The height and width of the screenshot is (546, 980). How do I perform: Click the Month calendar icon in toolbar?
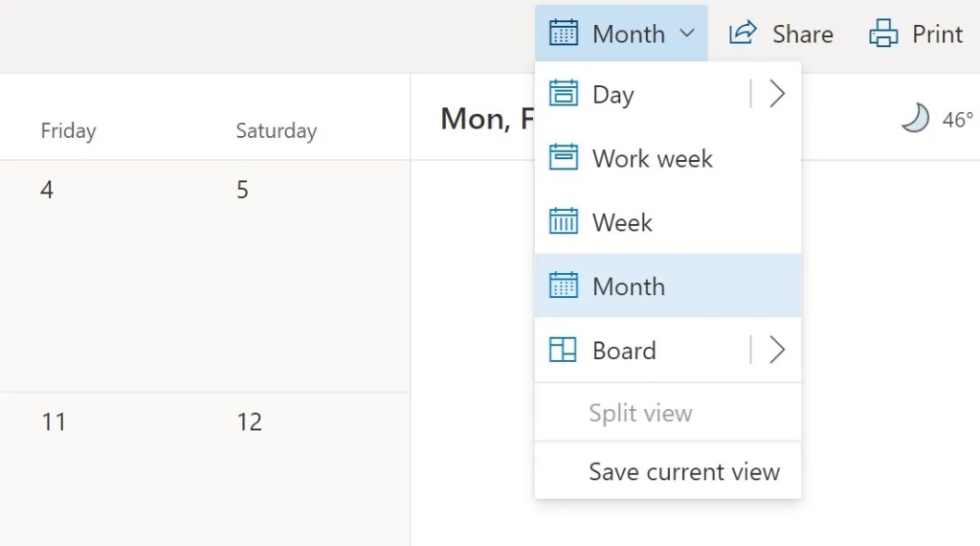click(x=564, y=34)
